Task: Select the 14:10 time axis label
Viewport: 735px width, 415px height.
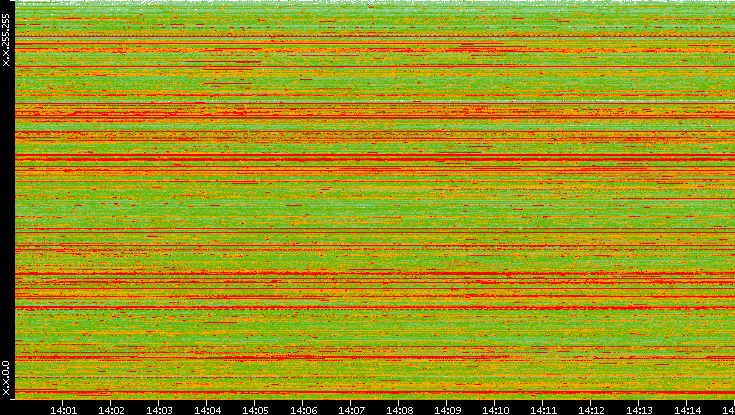Action: click(495, 410)
